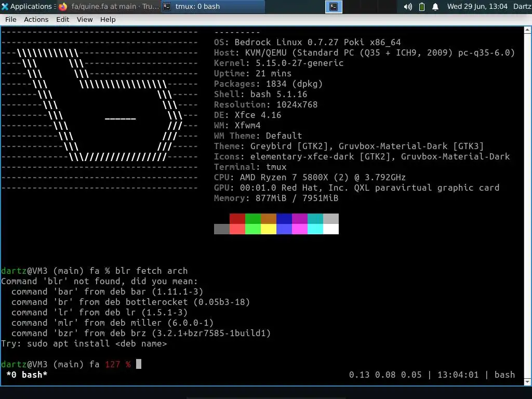Switch to the Firefox fa/quine.fa taskbar window
The image size is (532, 399).
[x=109, y=6]
